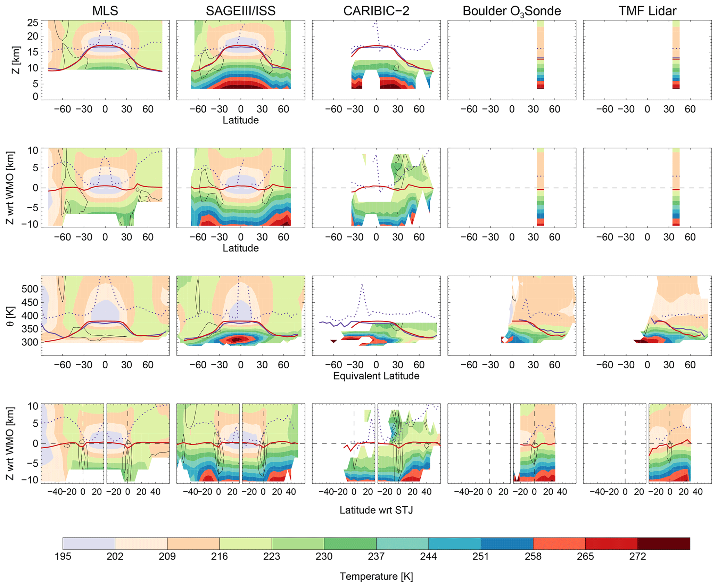
Task: Click the CARIBIC-2 column heading
Action: pos(376,11)
